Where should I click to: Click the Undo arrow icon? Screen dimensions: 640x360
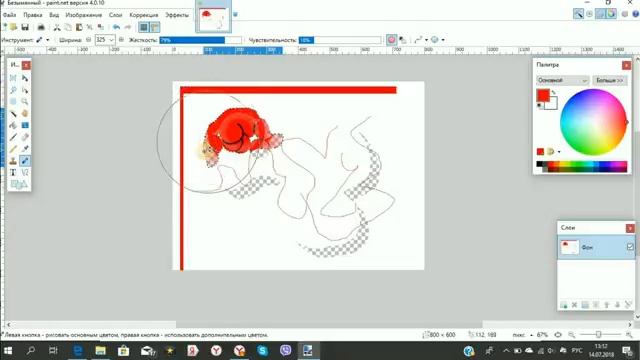[x=117, y=27]
